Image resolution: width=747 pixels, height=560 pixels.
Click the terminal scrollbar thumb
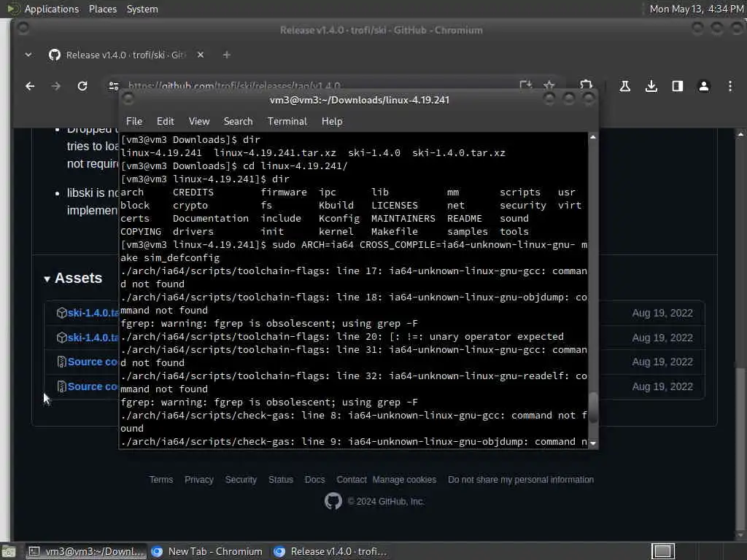point(592,408)
